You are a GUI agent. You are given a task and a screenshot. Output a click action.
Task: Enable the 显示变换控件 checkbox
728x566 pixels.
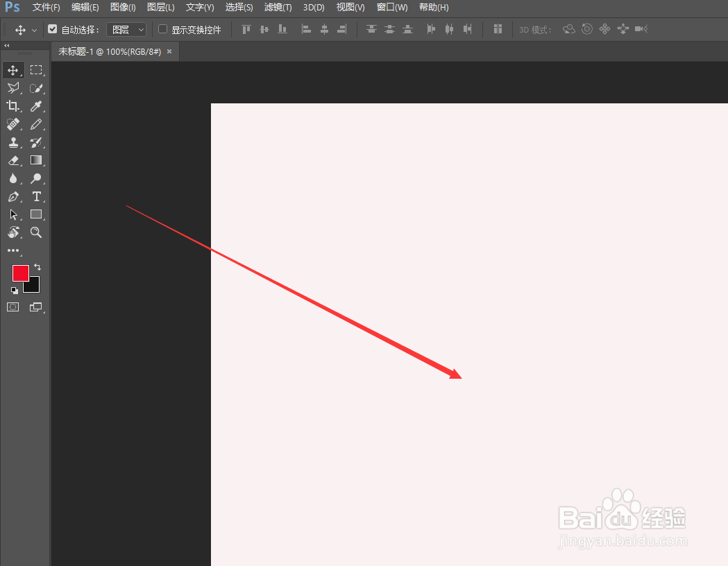162,29
